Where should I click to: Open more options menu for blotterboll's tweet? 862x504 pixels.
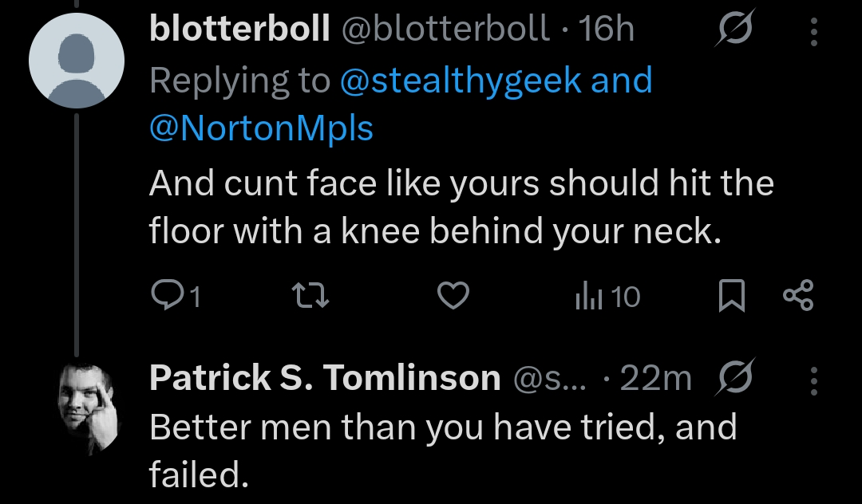(814, 32)
